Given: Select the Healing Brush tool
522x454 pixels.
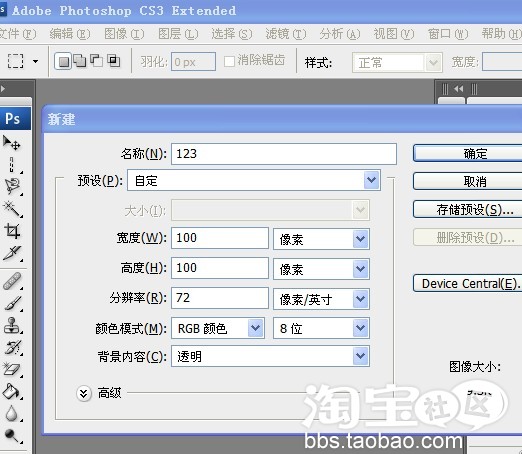Looking at the screenshot, I should (13, 281).
